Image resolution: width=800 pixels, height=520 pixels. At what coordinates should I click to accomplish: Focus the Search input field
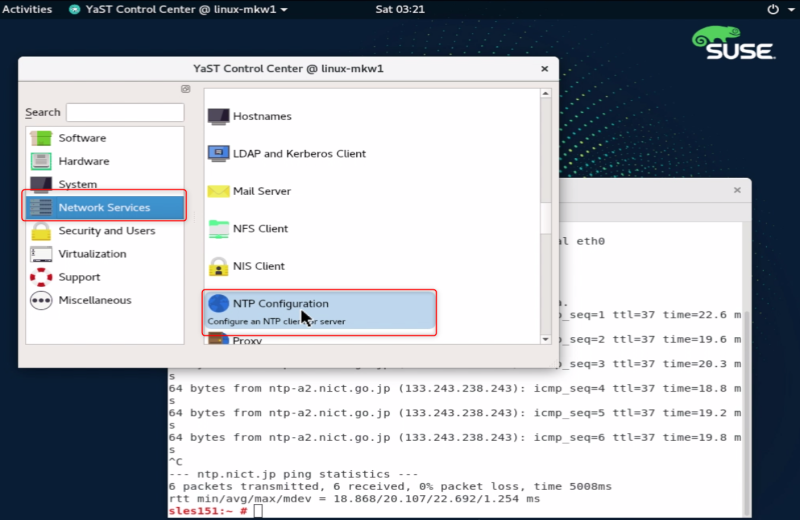click(x=125, y=112)
